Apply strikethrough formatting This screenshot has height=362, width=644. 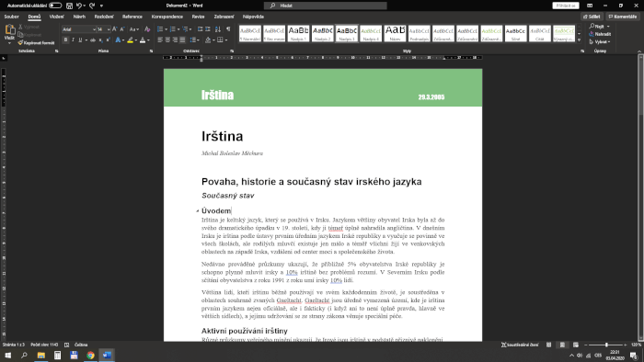tap(93, 40)
